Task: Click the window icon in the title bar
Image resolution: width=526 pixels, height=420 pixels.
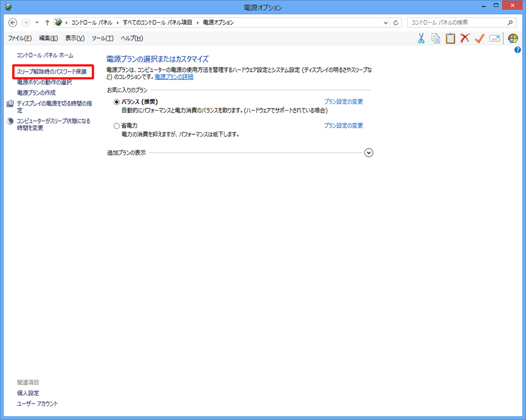Action: 8,7
